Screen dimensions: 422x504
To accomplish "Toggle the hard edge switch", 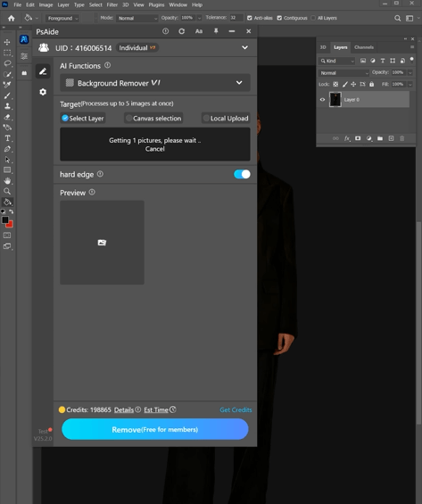I will point(242,174).
